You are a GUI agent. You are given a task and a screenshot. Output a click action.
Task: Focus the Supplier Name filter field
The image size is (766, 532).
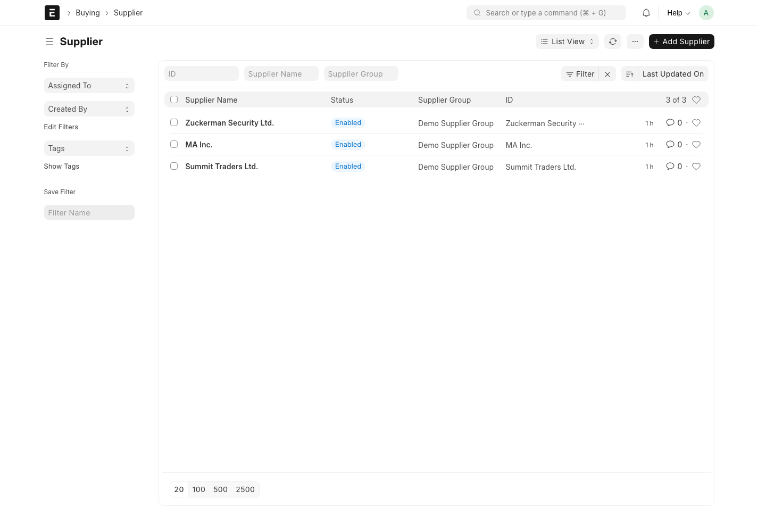[x=281, y=74]
